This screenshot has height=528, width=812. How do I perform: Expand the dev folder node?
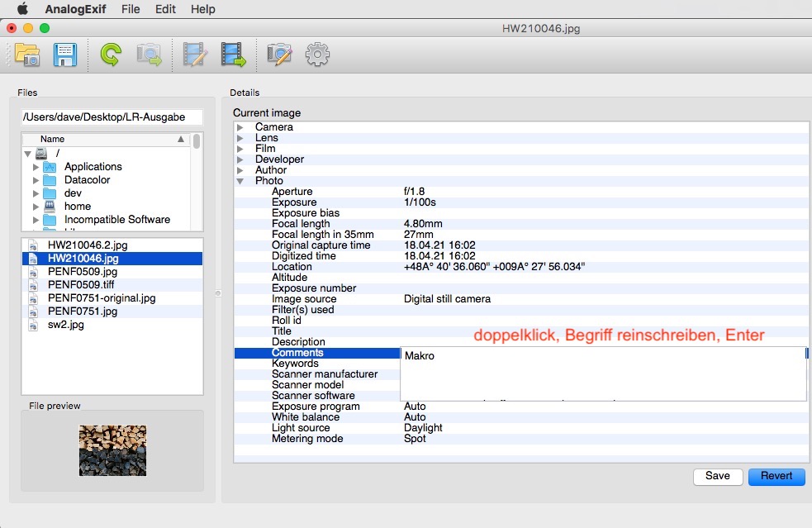36,193
